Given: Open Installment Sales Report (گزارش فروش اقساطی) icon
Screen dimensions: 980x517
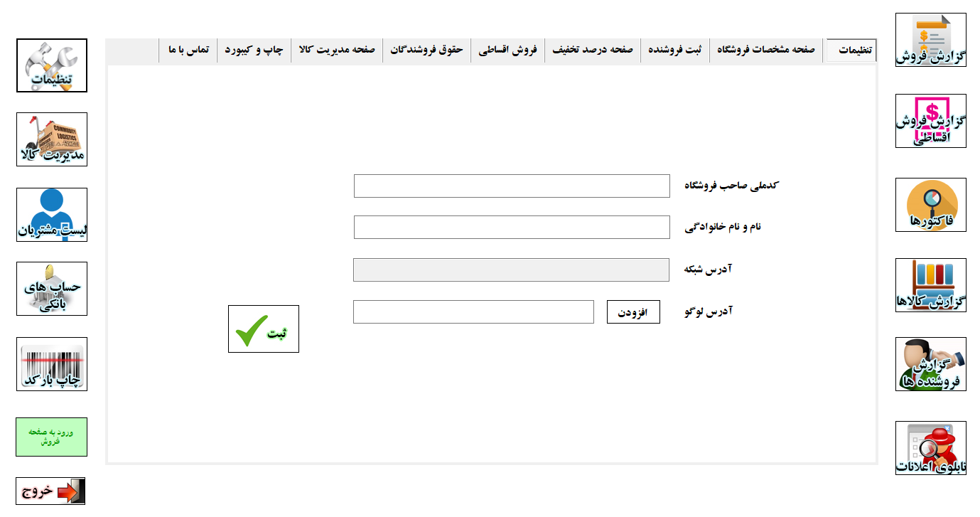Looking at the screenshot, I should 930,121.
